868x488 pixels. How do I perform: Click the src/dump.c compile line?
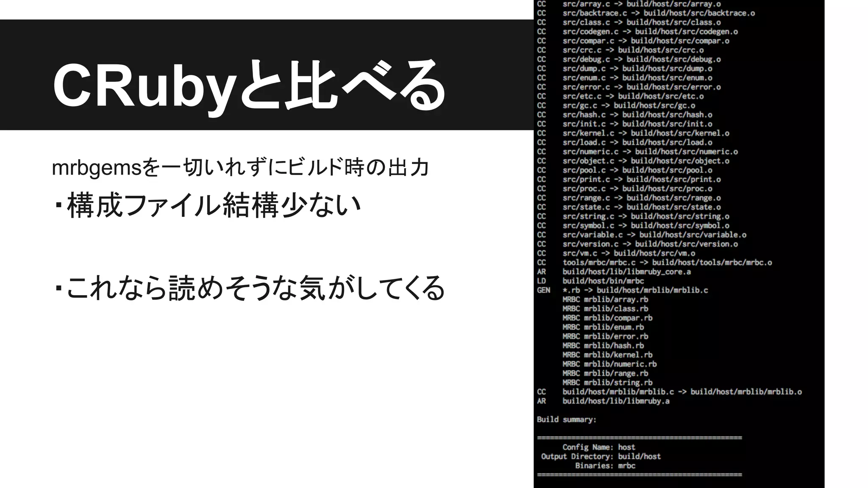625,69
